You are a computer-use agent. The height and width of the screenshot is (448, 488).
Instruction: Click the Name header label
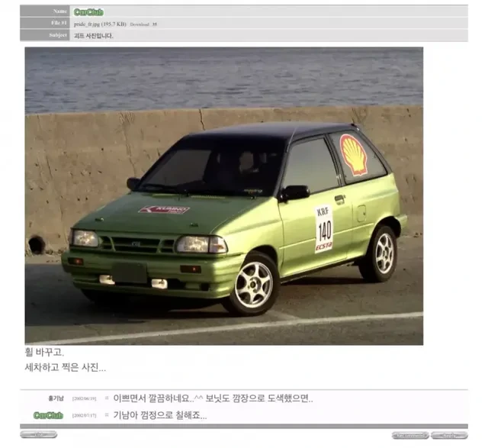click(60, 11)
